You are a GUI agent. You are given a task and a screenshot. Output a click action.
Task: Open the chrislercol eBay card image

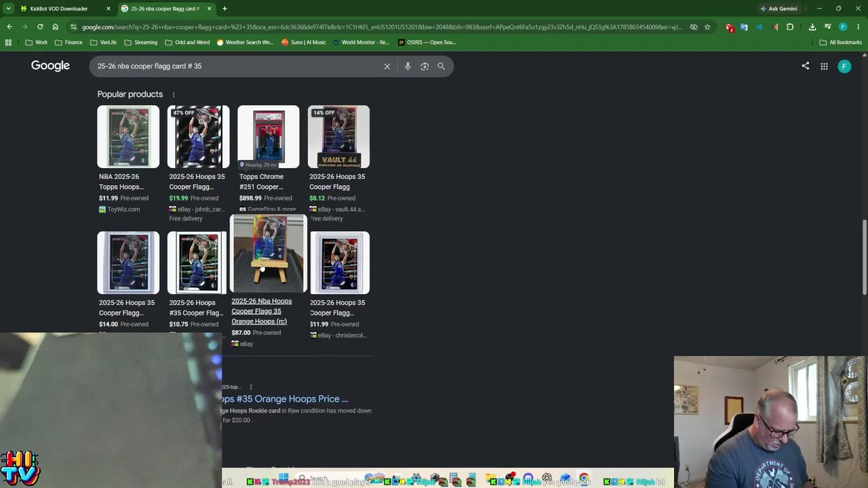click(340, 262)
